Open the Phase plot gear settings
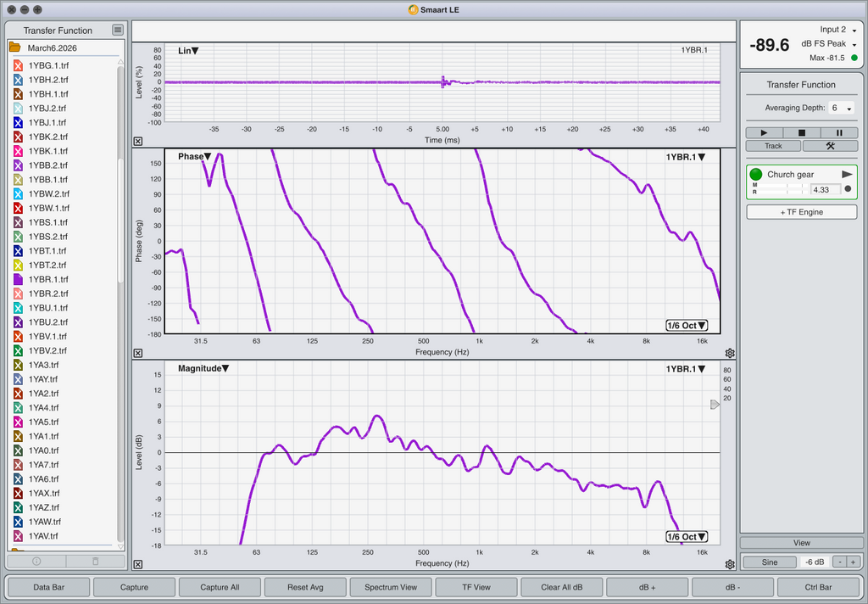Image resolution: width=868 pixels, height=604 pixels. 730,353
